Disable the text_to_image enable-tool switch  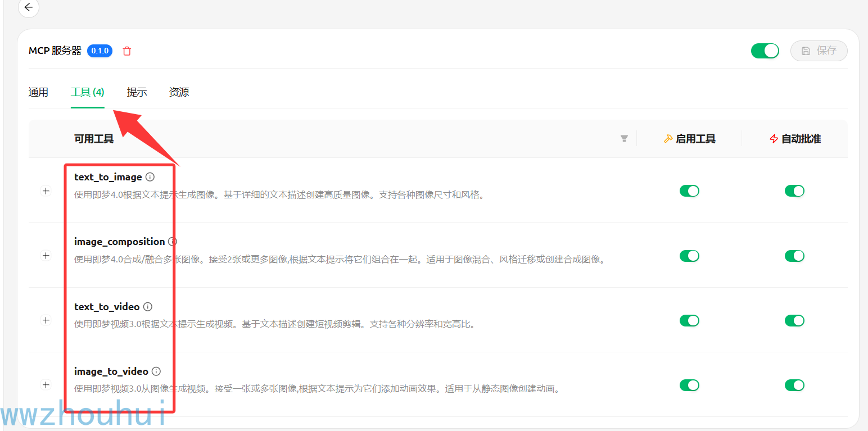(x=689, y=191)
